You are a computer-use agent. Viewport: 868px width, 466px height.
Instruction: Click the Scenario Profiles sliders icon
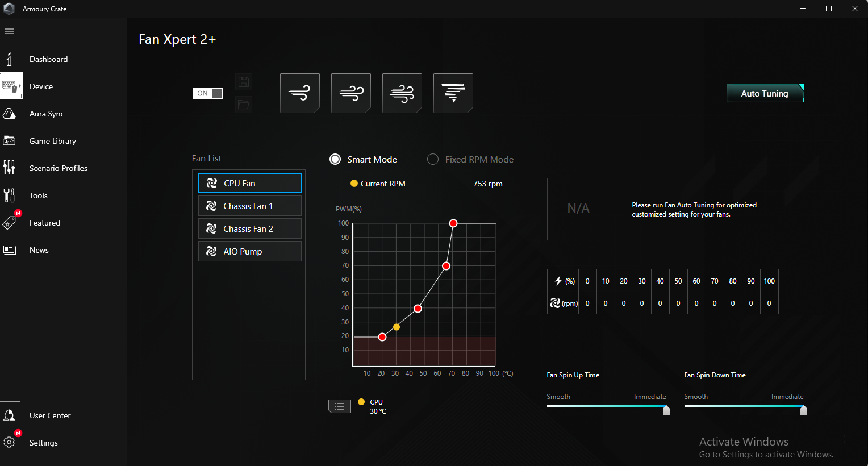tap(9, 168)
